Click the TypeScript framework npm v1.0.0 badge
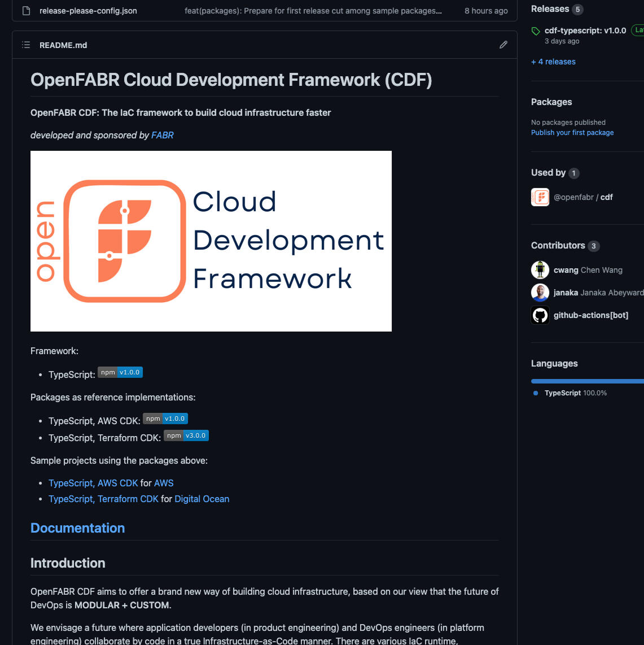 pos(120,372)
